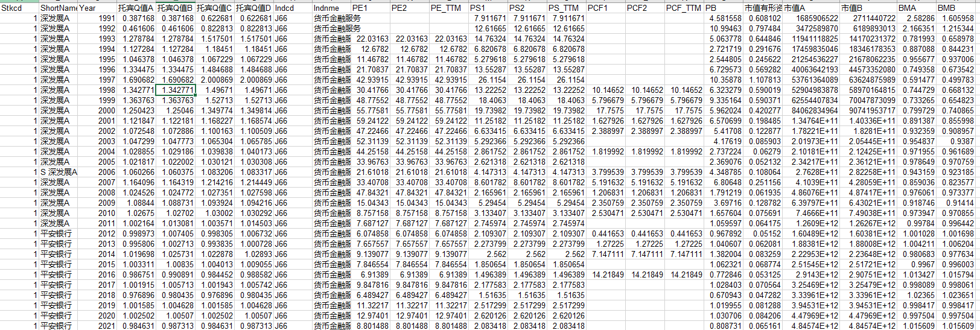Select the PCF1 cell with value 10.14652
Image resolution: width=980 pixels, height=330 pixels.
(x=606, y=90)
